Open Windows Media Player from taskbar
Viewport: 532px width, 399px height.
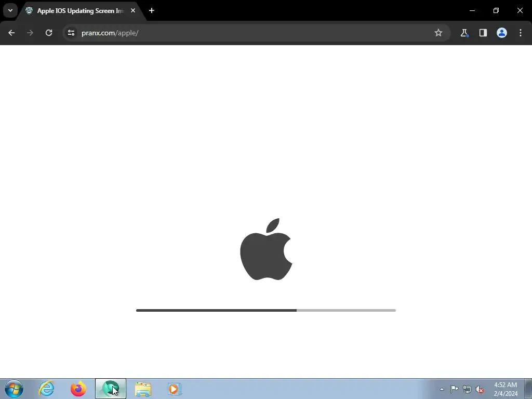[x=175, y=389]
